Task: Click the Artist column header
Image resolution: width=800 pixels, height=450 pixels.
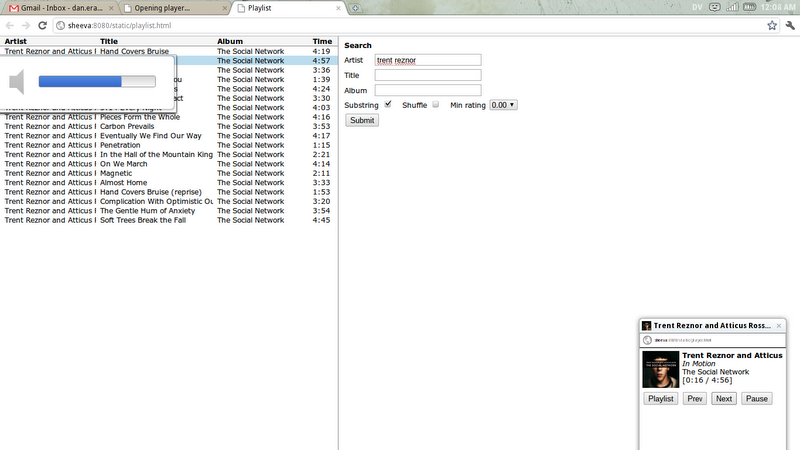Action: pos(15,41)
